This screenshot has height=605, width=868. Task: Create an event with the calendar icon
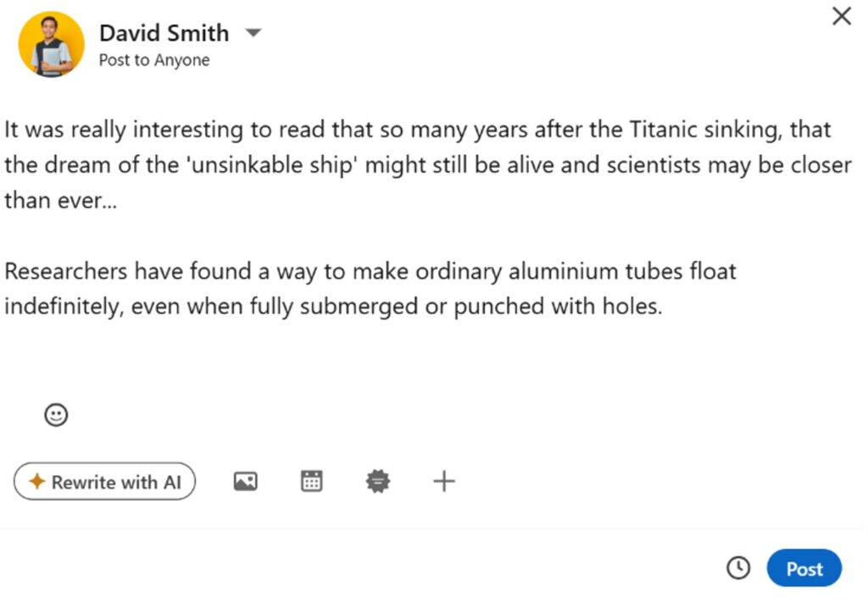tap(312, 481)
